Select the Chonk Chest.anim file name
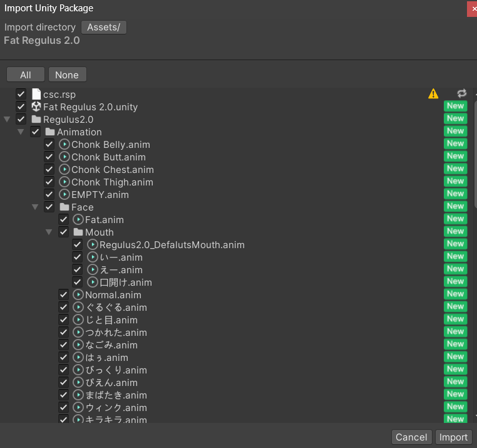Image resolution: width=477 pixels, height=448 pixels. (113, 169)
